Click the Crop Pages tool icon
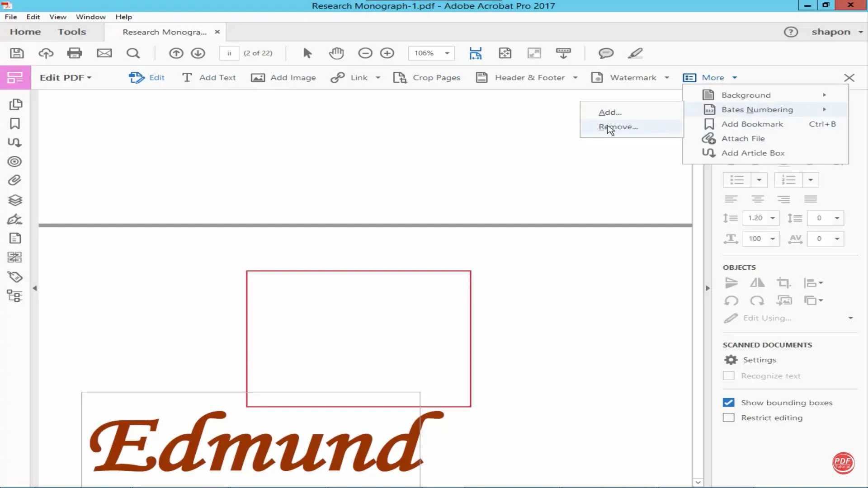The image size is (868, 488). (x=399, y=77)
